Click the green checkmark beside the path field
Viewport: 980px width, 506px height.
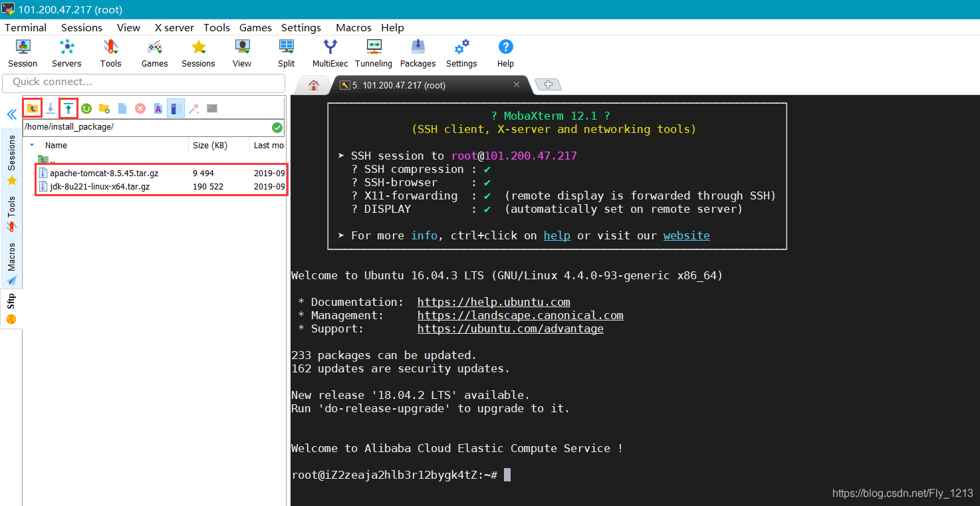tap(277, 128)
